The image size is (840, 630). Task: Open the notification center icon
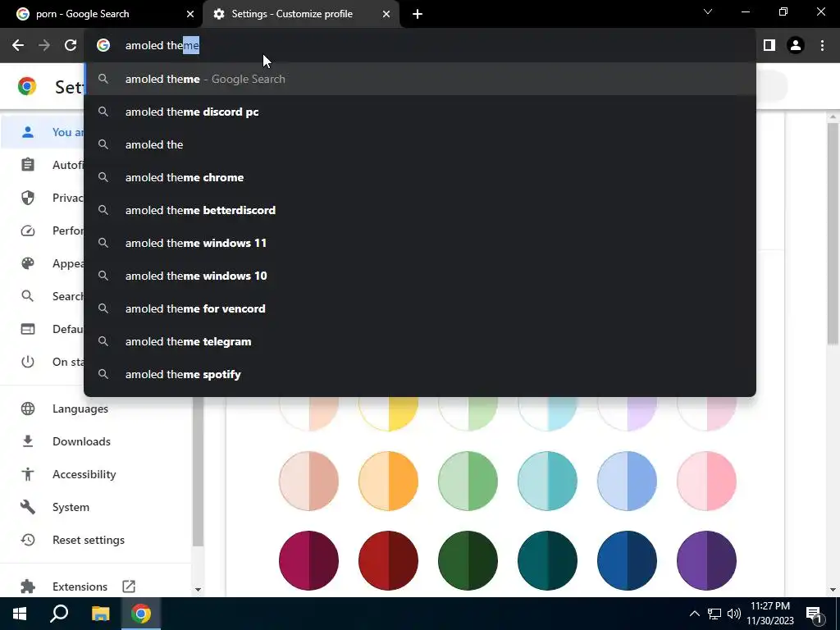click(x=815, y=614)
